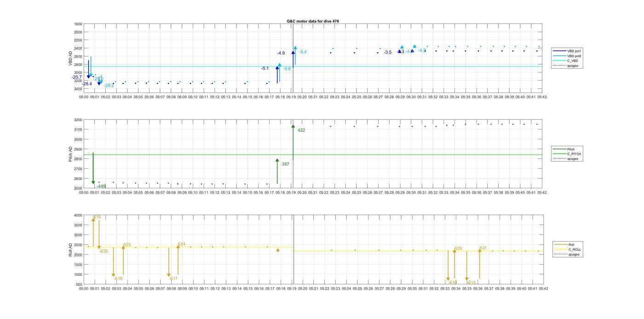
Task: Click the '1800' tick on VBD y-axis
Action: tap(78, 24)
